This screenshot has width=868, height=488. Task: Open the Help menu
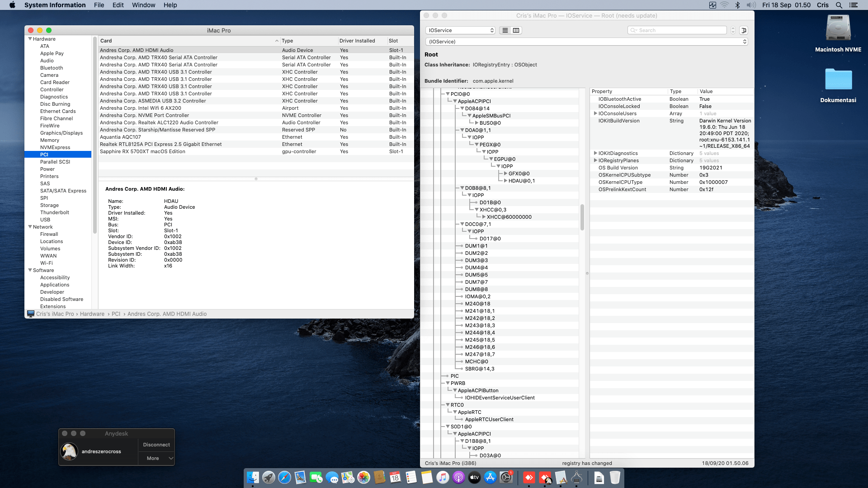[x=170, y=5]
